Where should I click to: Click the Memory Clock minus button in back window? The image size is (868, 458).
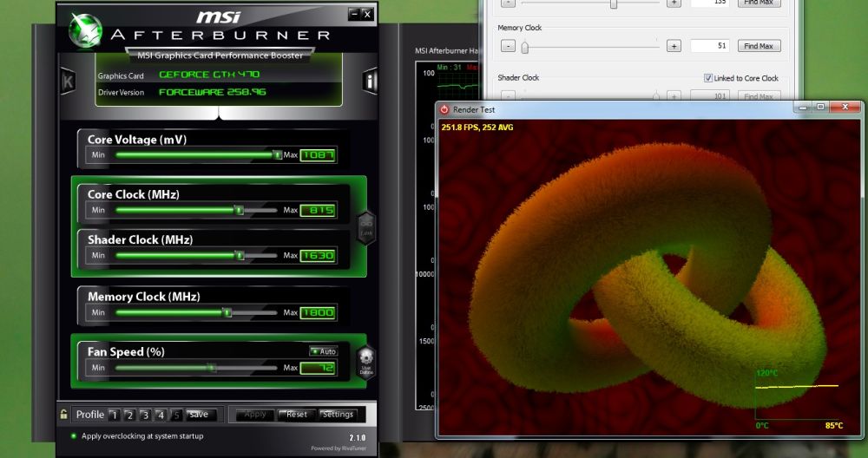click(x=508, y=46)
